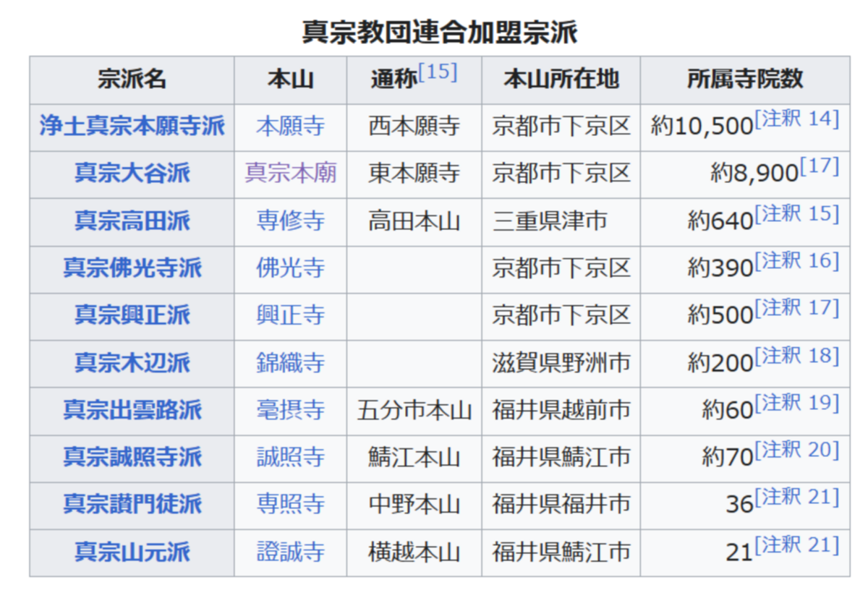Open the 誠照寺 temple link
Screen dimensions: 868x598
point(290,457)
